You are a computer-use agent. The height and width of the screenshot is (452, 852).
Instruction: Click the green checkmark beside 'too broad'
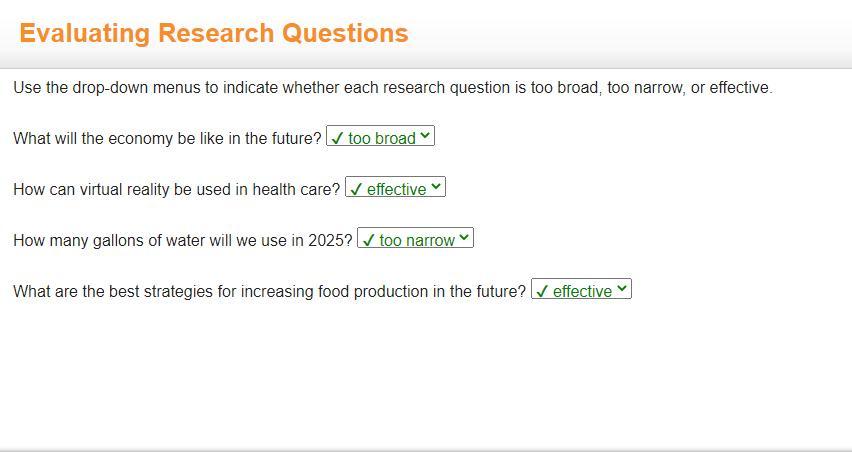point(337,138)
